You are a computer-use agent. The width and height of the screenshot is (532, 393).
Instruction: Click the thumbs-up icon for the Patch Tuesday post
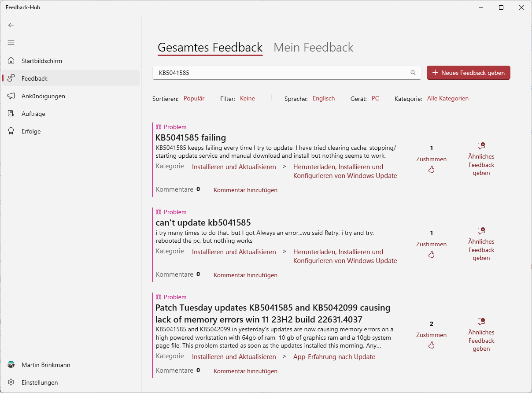tap(431, 345)
